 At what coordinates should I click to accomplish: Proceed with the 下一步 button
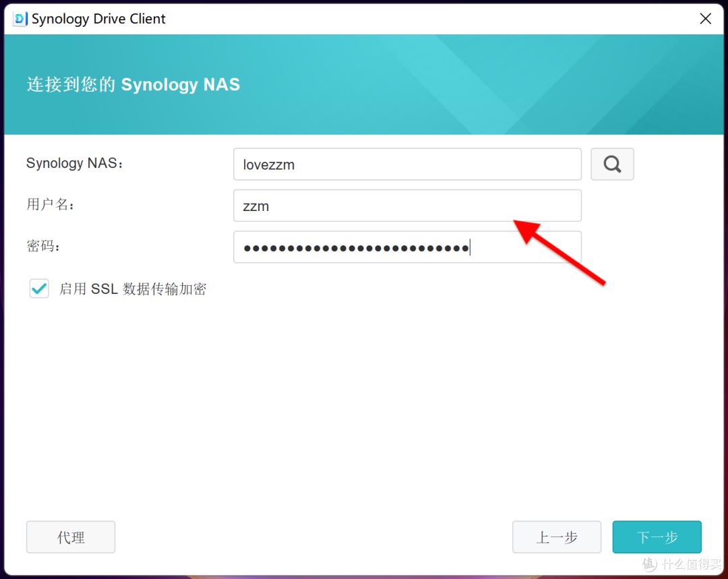(x=657, y=537)
